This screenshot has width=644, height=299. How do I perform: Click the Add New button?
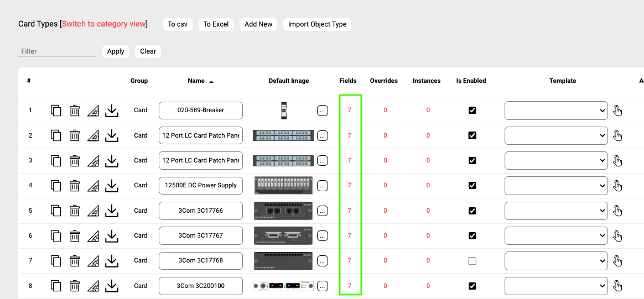[x=258, y=24]
